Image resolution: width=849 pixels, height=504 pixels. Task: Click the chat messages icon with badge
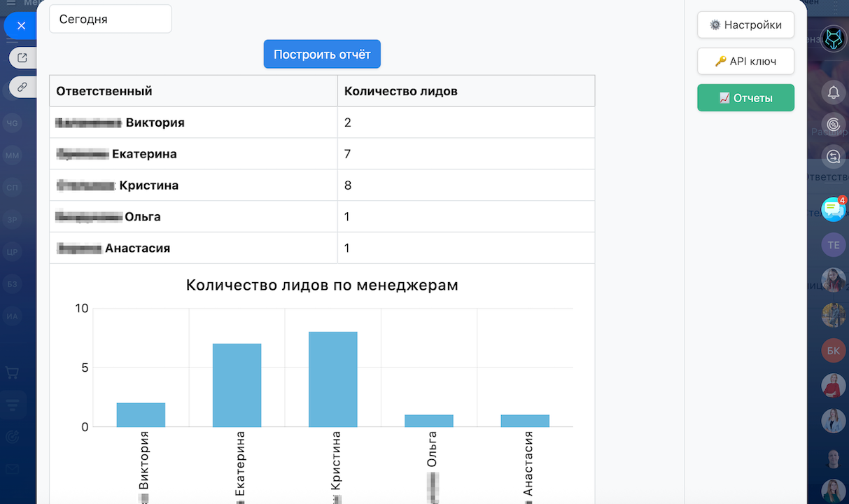coord(833,209)
